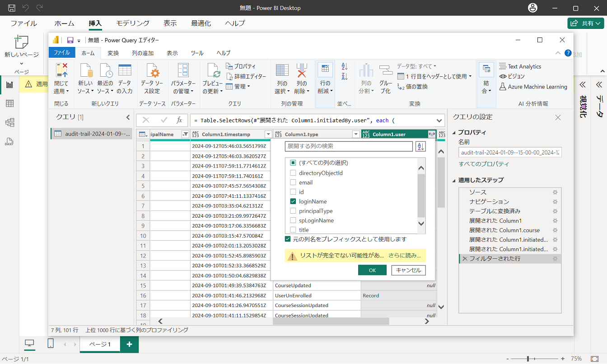The height and width of the screenshot is (364, 607).
Task: Open Data Type (データ型) dropdown
Action: point(417,66)
